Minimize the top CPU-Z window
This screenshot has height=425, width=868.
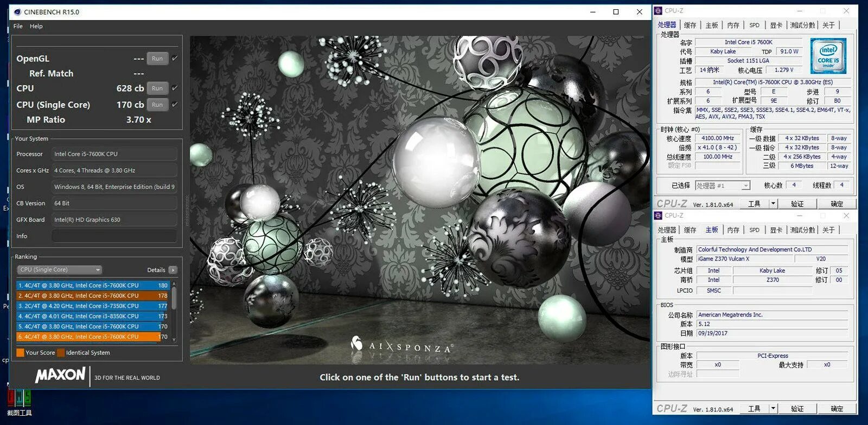tap(800, 10)
